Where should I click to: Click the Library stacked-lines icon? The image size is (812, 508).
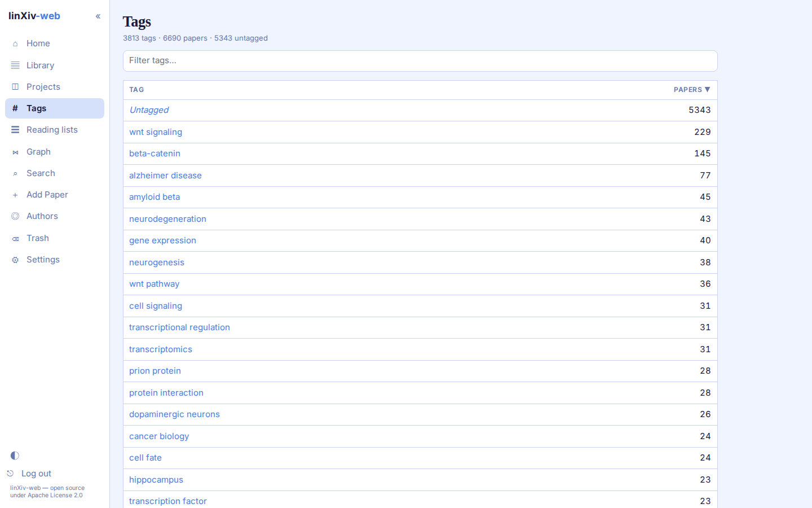point(15,65)
